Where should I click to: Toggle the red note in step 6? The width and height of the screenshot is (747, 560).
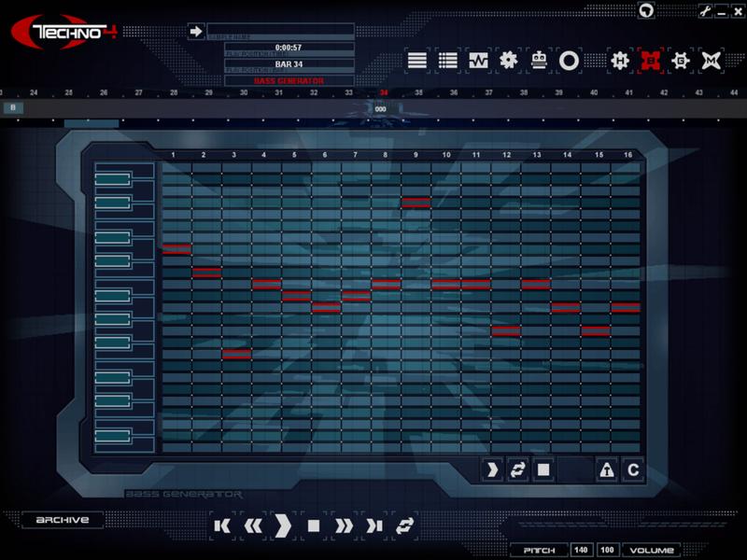click(326, 308)
